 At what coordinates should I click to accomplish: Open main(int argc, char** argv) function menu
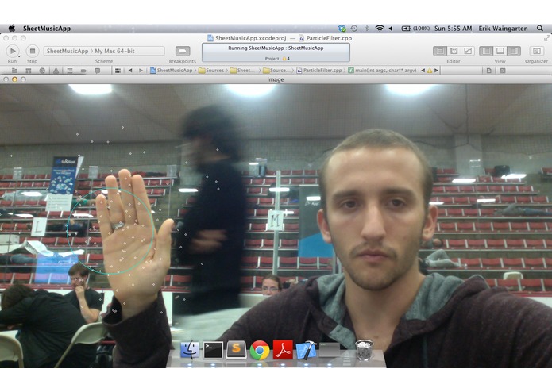click(383, 71)
